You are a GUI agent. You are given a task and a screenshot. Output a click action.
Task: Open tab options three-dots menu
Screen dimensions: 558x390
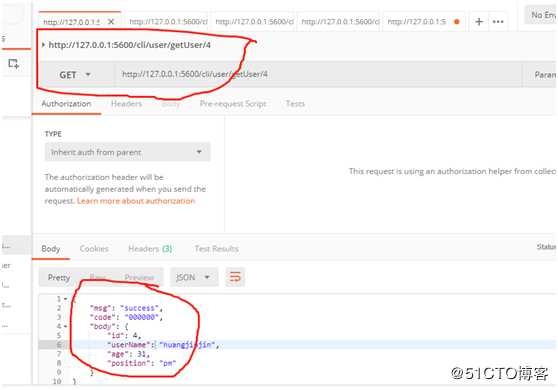[x=498, y=22]
